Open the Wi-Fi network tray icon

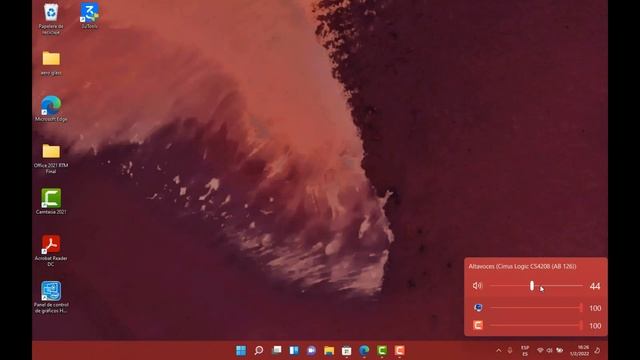click(540, 350)
